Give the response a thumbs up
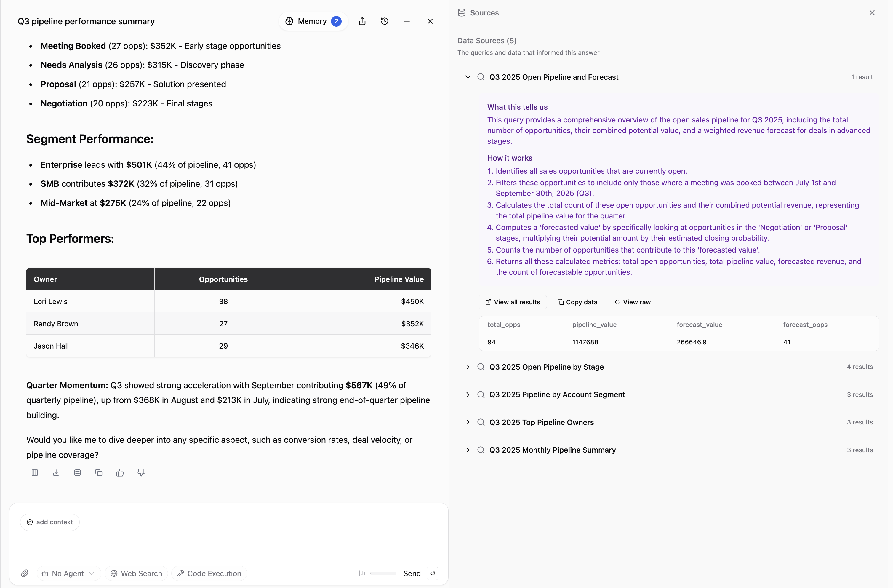 point(119,472)
